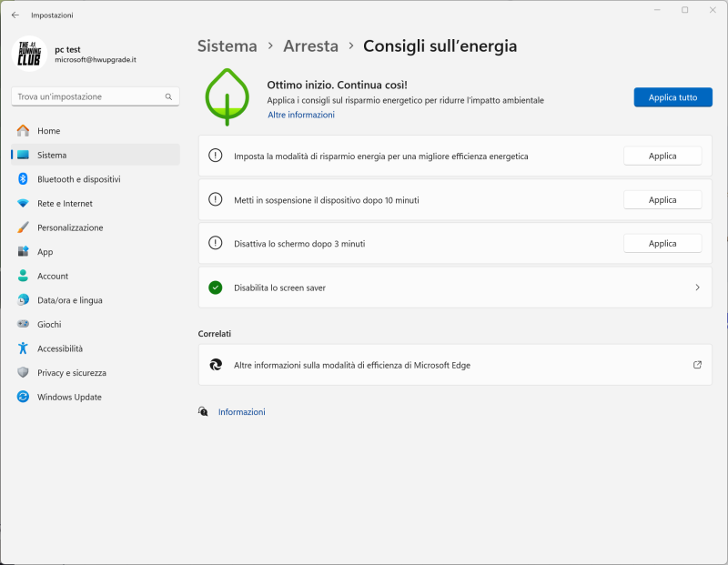Expand the Disabilita lo screen saver row
Image resolution: width=728 pixels, height=565 pixels.
697,288
